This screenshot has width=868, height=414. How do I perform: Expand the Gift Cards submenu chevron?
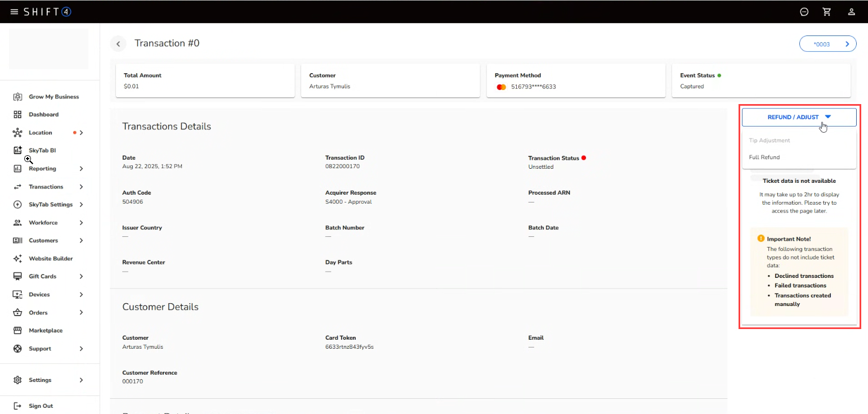point(81,277)
